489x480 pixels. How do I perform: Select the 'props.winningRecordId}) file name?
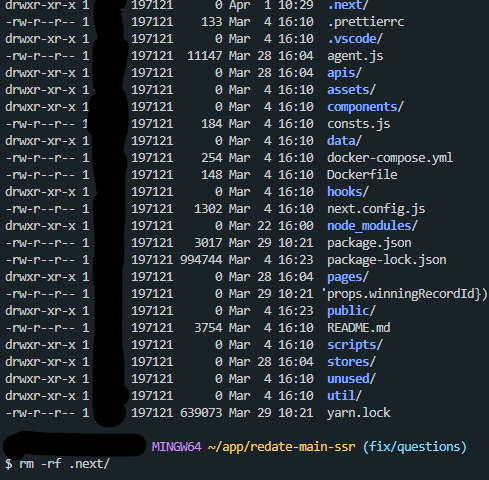404,294
